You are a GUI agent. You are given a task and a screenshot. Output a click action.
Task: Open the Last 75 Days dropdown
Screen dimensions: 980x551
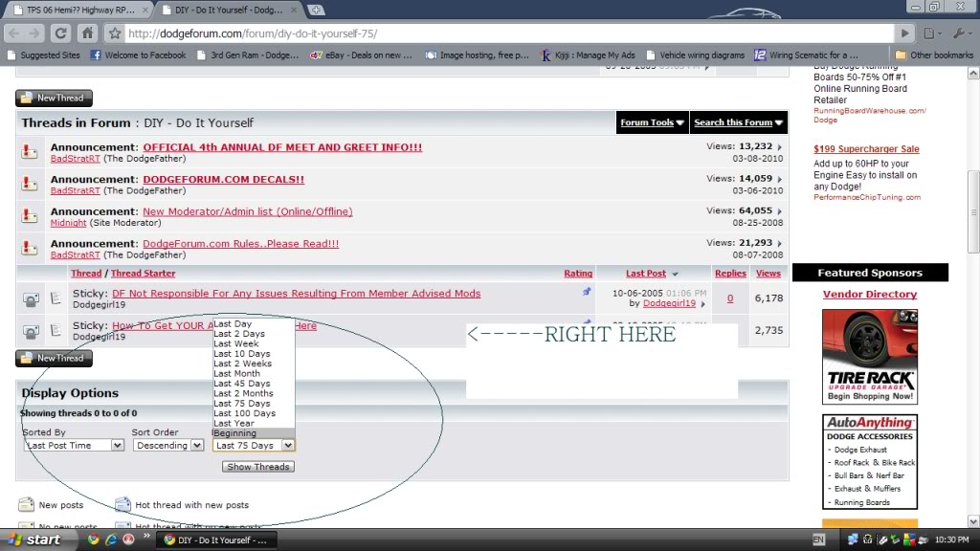click(x=253, y=446)
